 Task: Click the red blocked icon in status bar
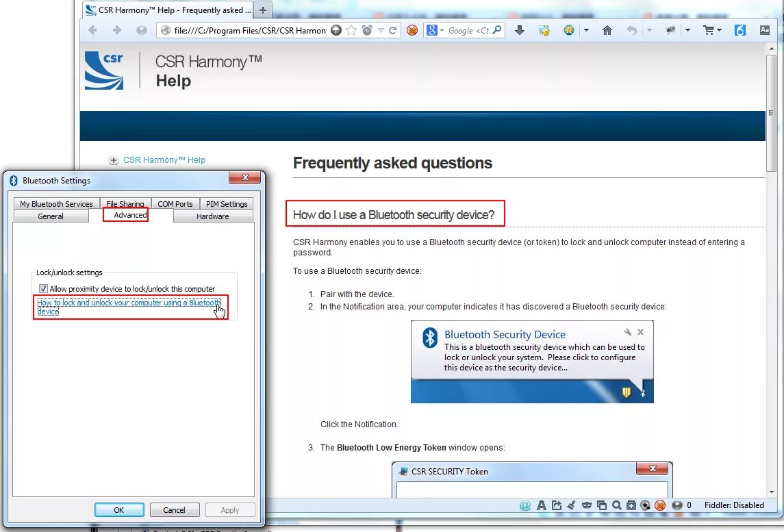pyautogui.click(x=660, y=505)
